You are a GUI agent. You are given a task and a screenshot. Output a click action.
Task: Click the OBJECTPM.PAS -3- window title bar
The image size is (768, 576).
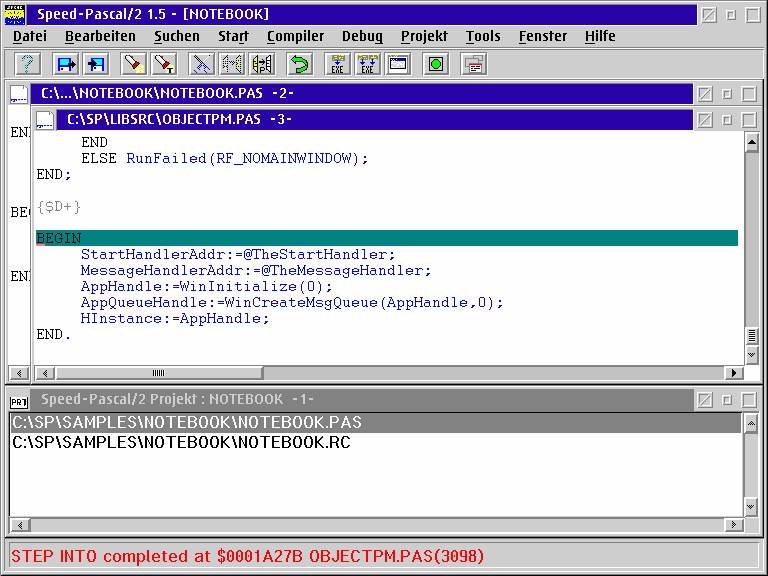pos(375,120)
